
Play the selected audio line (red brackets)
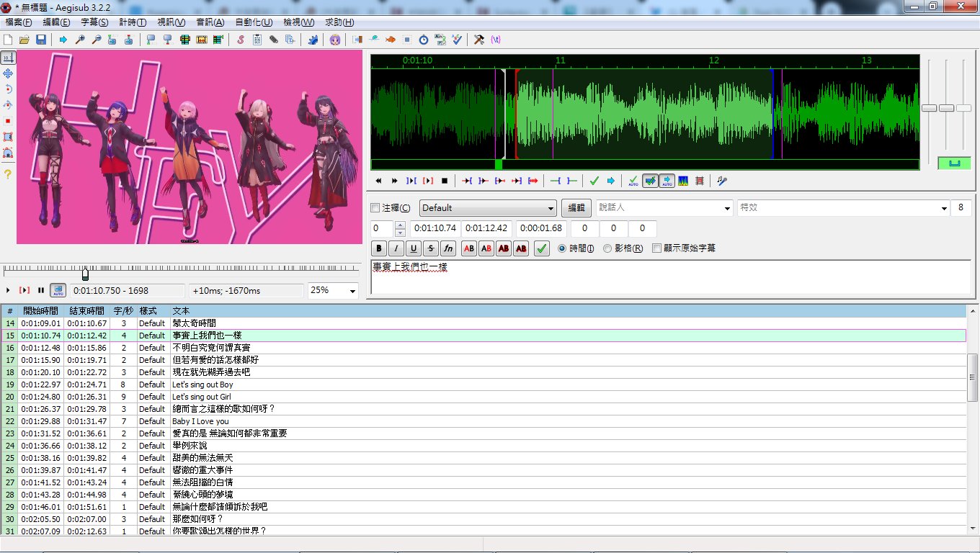pos(428,181)
